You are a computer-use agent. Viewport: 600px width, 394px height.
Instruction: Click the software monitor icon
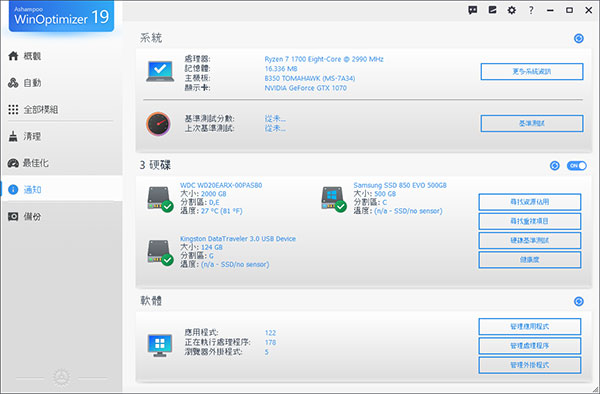tap(160, 345)
